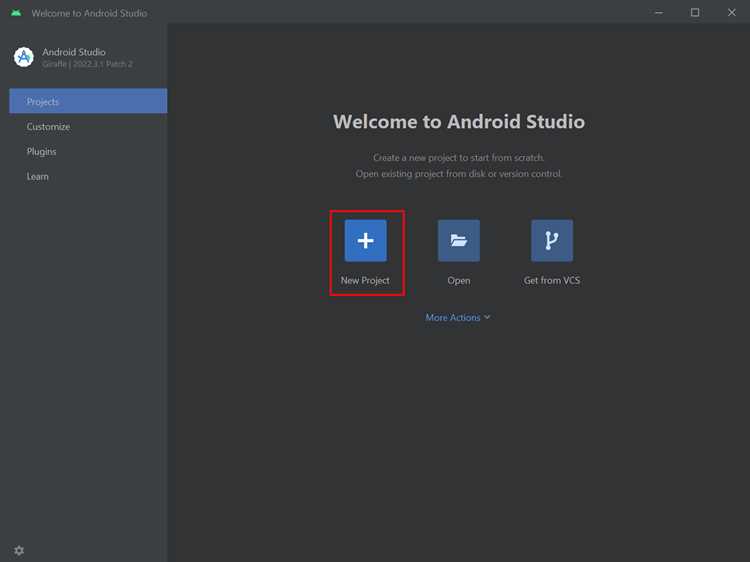Maximize the Welcome window
Viewport: 750px width, 562px height.
point(695,13)
